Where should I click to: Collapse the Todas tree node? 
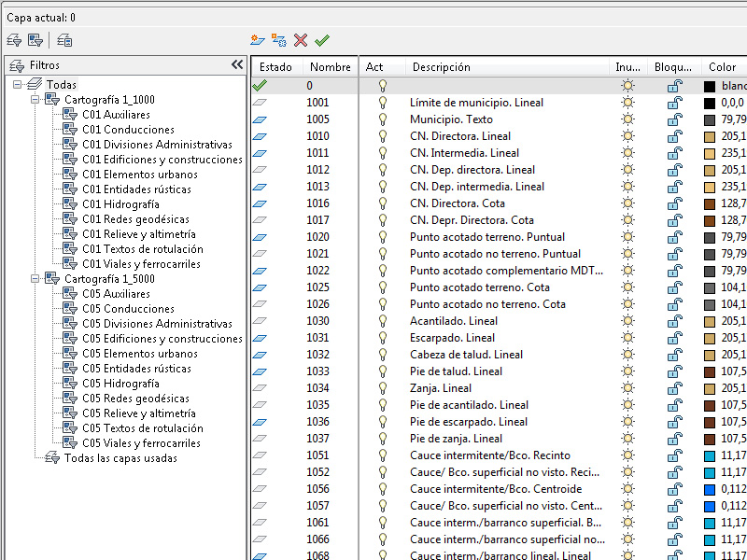(18, 85)
